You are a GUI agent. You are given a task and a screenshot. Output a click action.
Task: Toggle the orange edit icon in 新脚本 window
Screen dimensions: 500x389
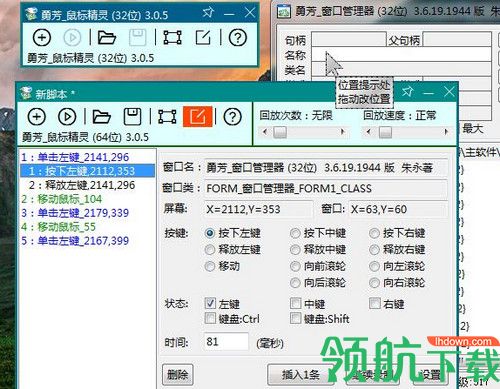click(198, 117)
